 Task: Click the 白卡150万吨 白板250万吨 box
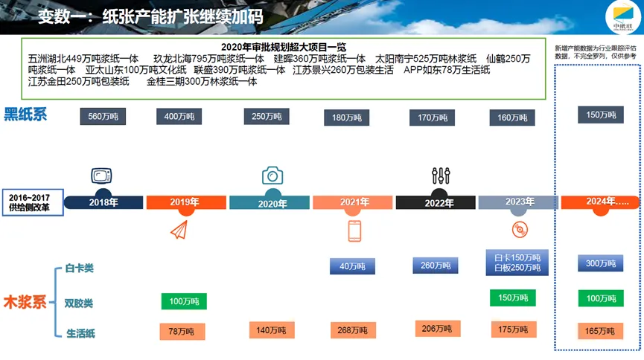pyautogui.click(x=517, y=263)
